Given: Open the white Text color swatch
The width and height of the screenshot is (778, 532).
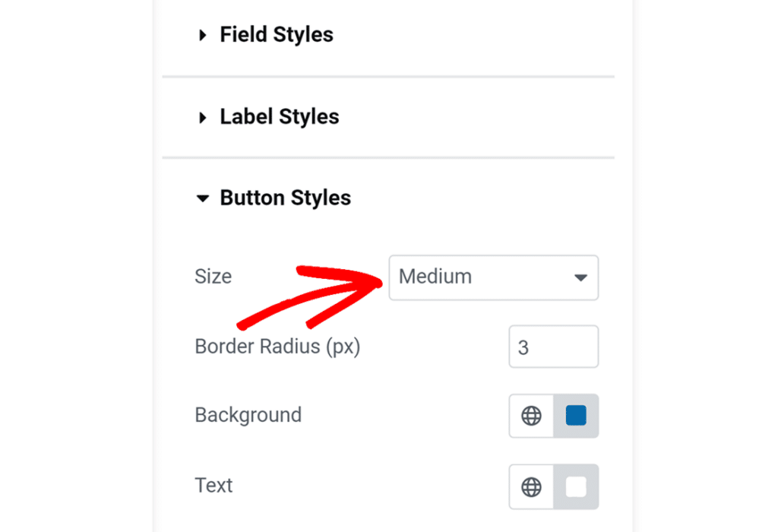Looking at the screenshot, I should coord(575,486).
